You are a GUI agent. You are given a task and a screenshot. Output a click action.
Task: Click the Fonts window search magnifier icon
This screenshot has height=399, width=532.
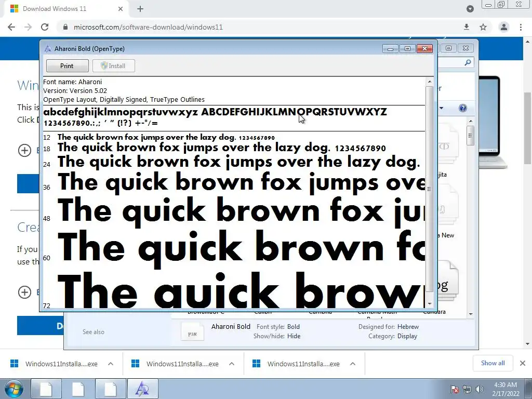(x=468, y=62)
